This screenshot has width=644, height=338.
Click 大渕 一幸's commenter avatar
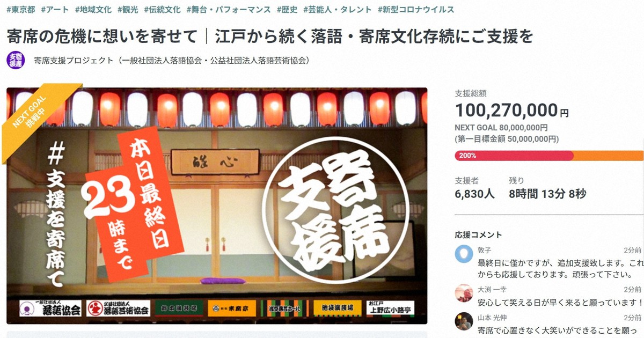coord(464,293)
